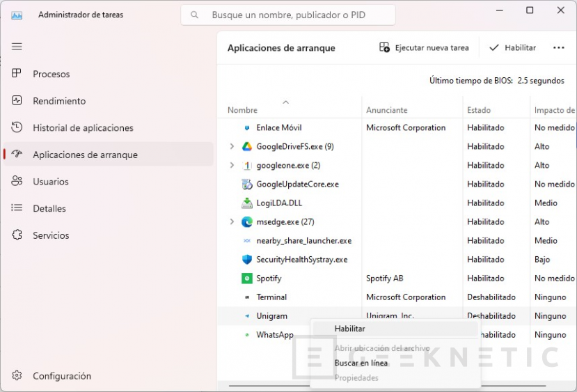Click Ejecutar nueva tarea button

[424, 48]
